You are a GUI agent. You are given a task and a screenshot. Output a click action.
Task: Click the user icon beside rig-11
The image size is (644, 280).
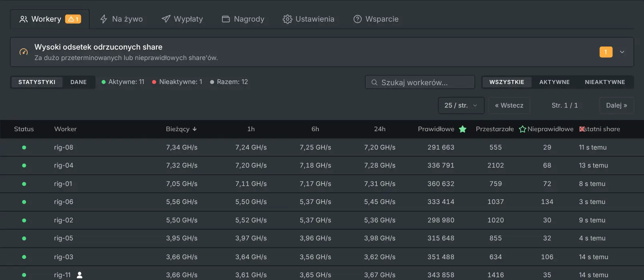(80, 275)
